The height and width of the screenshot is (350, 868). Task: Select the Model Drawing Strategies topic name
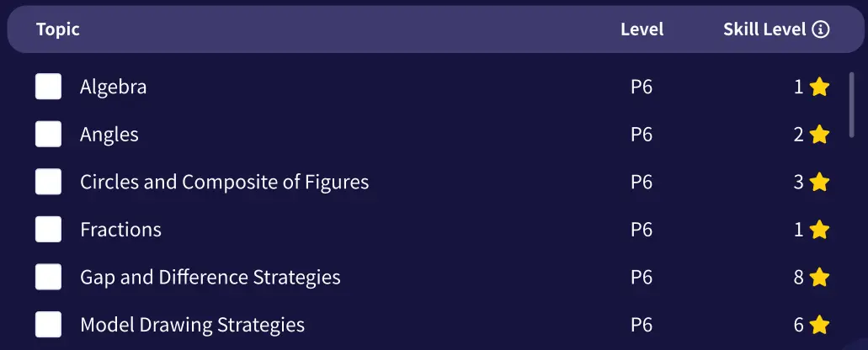192,325
